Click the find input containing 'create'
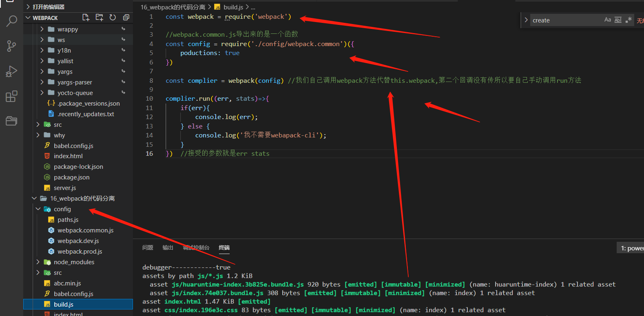644x316 pixels. tap(567, 20)
